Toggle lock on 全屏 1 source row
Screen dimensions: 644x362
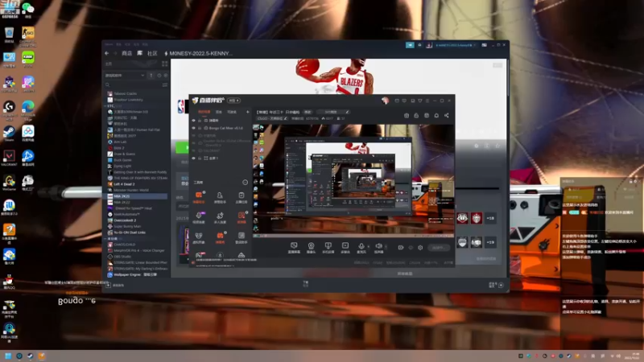(200, 158)
